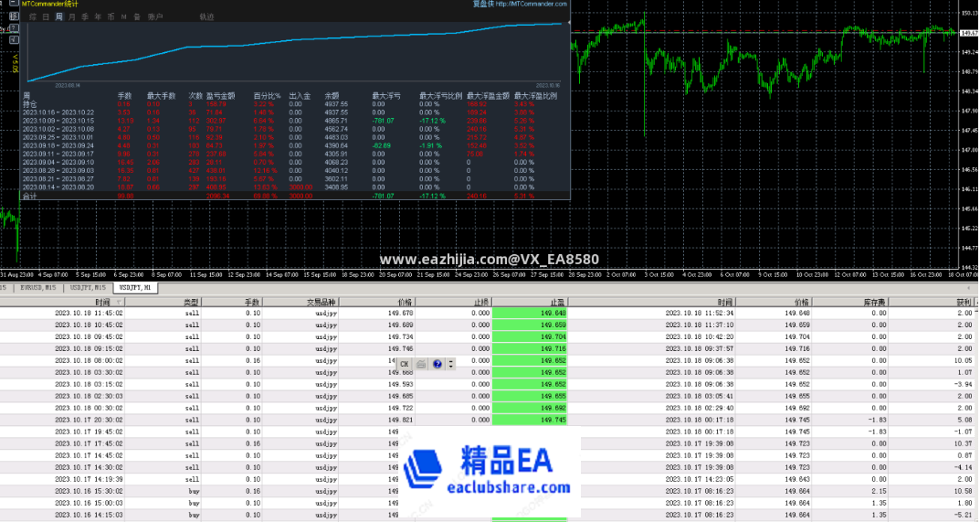The image size is (980, 522).
Task: Click the green take-profit cell 149.648
Action: point(530,313)
